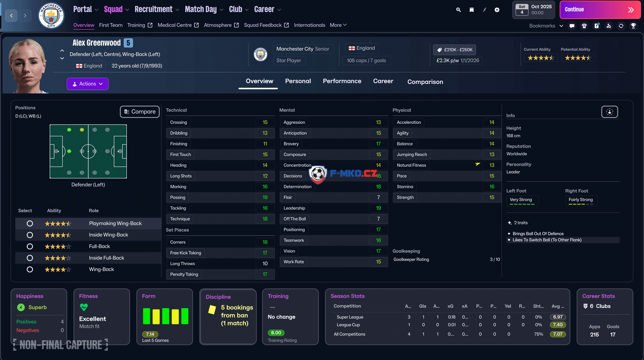
Task: Click Alex Greenwood's portrait photo
Action: tap(28, 66)
